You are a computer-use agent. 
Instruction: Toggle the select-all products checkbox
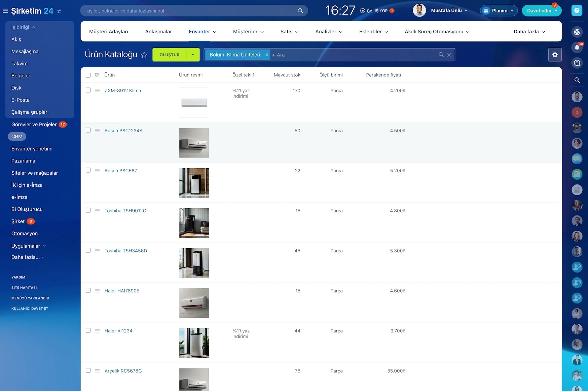pos(88,75)
